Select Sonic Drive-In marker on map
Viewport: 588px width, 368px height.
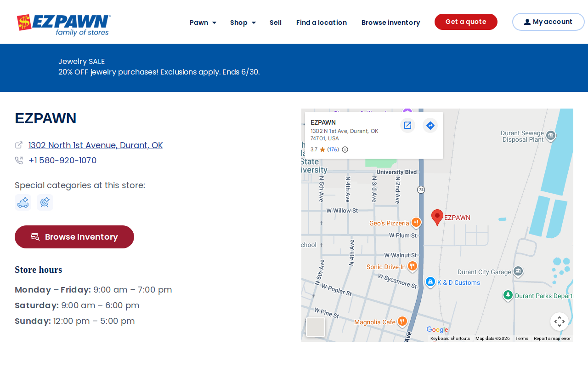pyautogui.click(x=413, y=266)
